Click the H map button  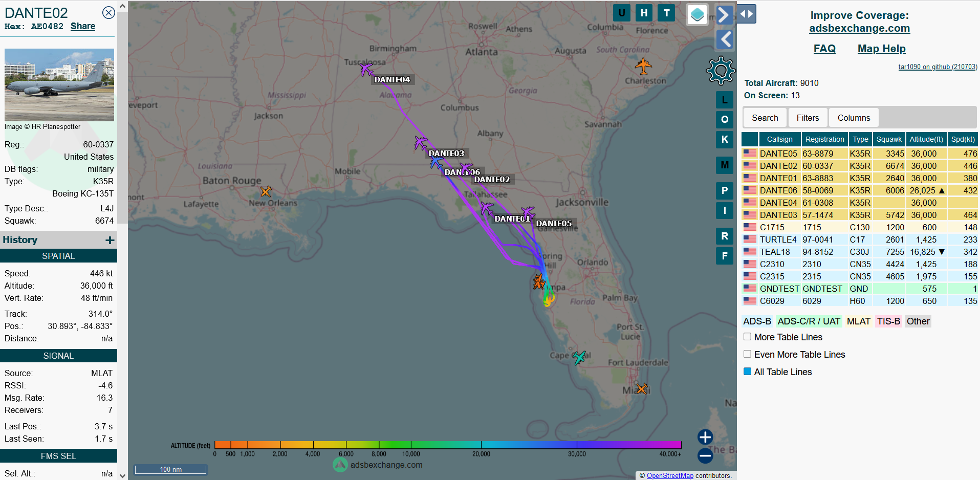coord(644,13)
